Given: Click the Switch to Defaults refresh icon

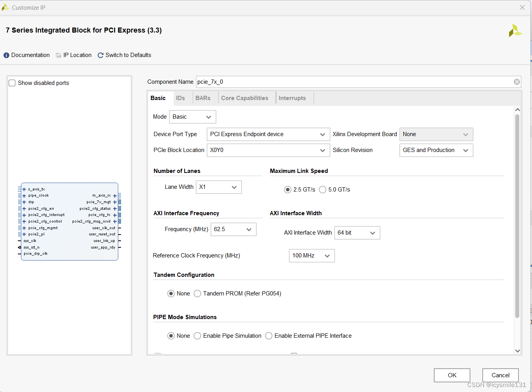Looking at the screenshot, I should click(100, 55).
